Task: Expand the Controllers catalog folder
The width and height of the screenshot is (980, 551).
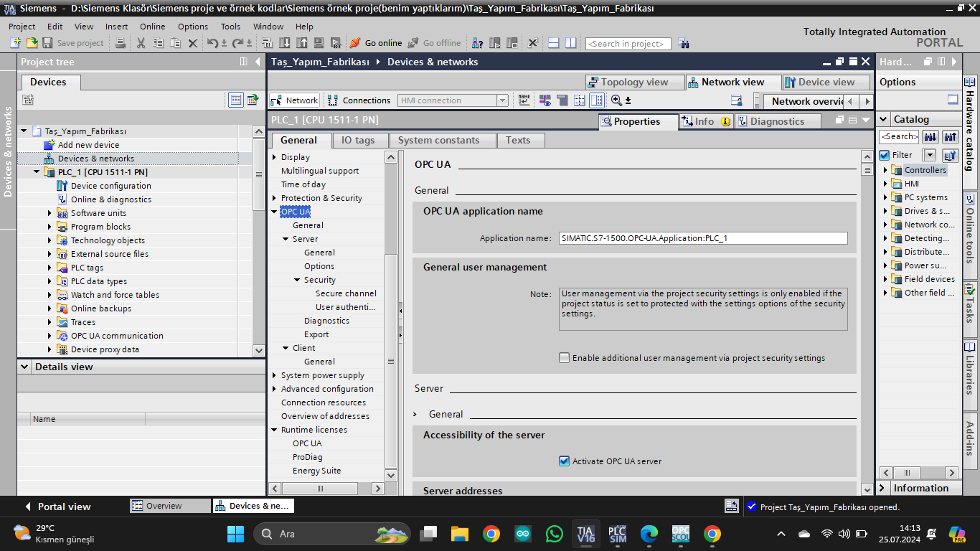Action: 885,170
